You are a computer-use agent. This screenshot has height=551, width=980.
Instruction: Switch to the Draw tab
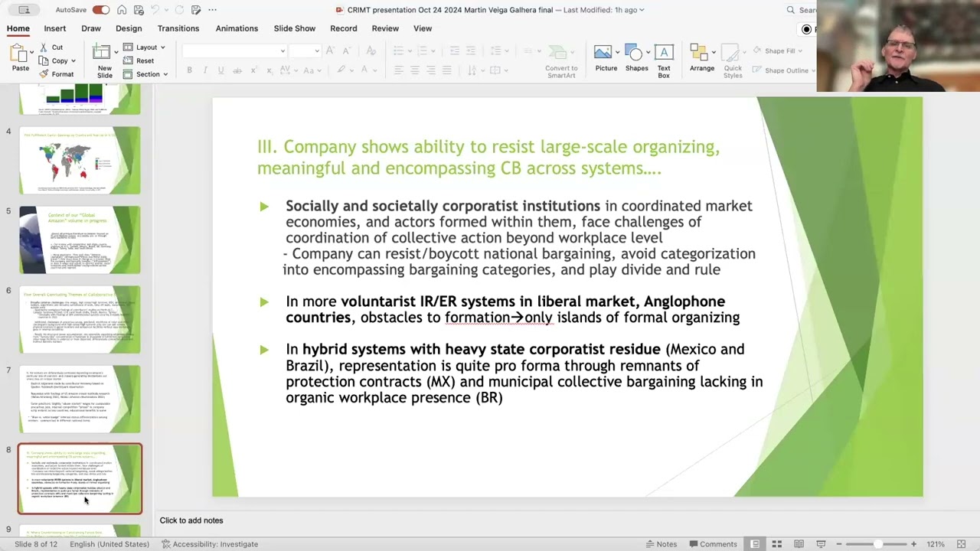click(91, 28)
